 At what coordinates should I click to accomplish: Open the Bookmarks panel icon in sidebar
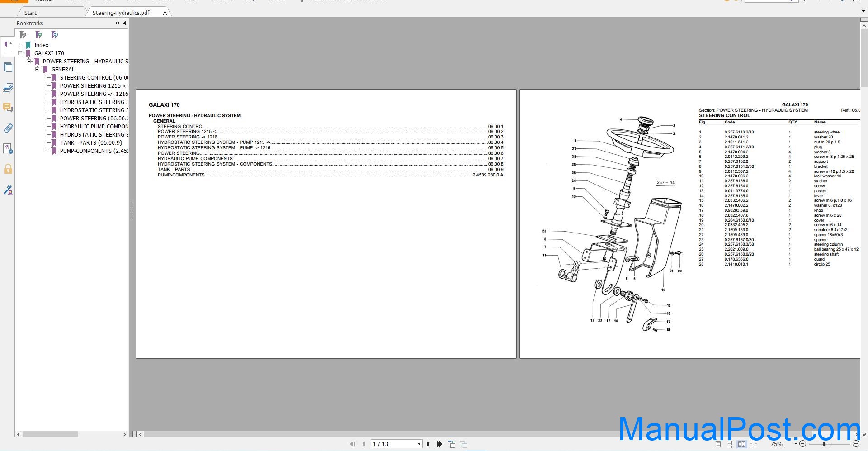pyautogui.click(x=8, y=46)
